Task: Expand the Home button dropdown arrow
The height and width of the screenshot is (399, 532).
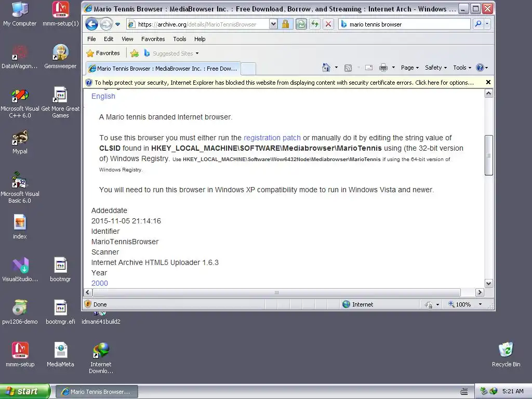Action: (336, 68)
